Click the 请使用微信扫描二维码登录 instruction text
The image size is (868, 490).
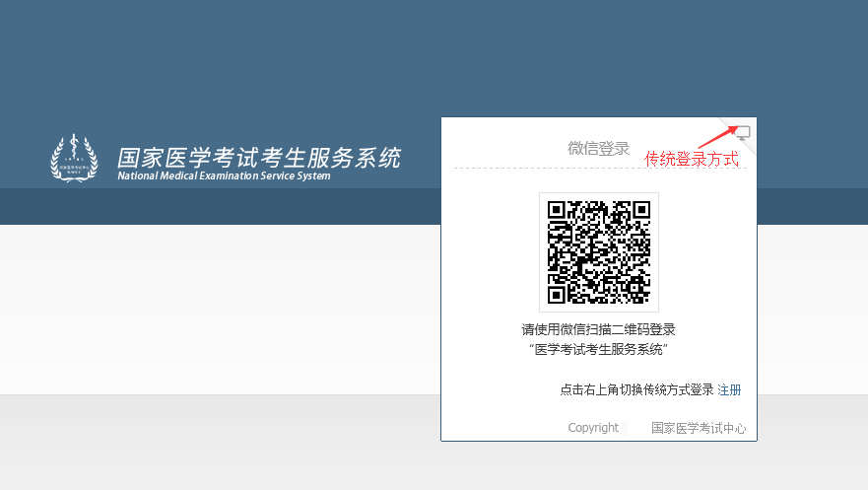point(598,329)
